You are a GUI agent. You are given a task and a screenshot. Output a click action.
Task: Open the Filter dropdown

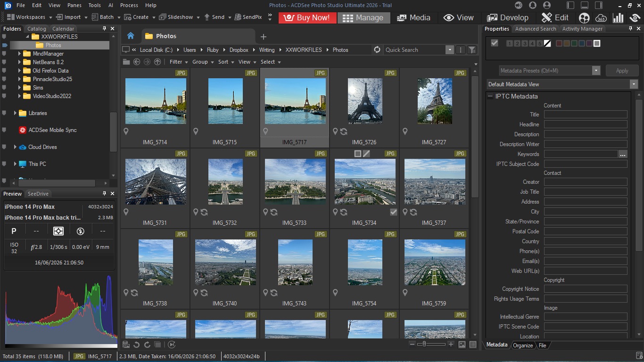tap(179, 62)
